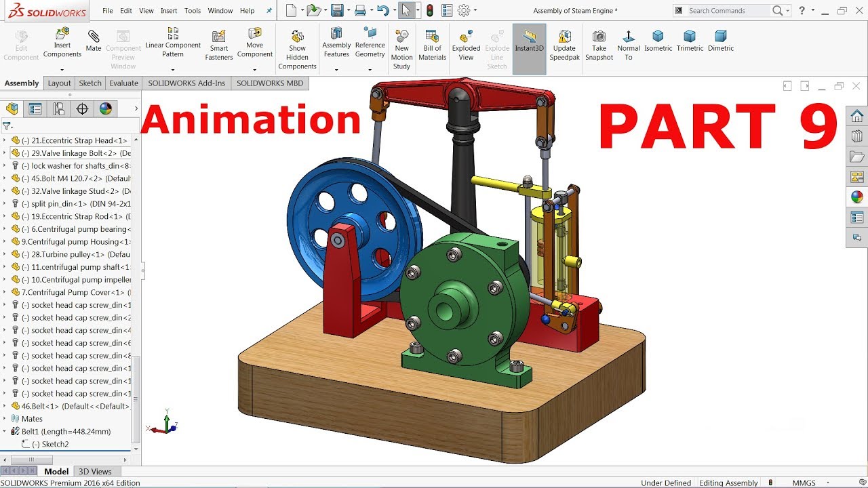Collapse the Belt1 tree node
The image size is (868, 488).
point(5,432)
